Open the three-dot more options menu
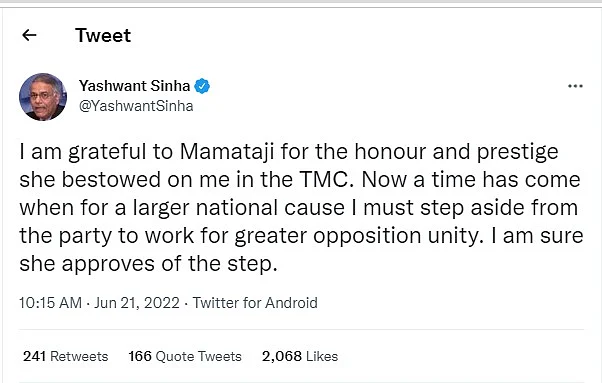 coord(575,86)
